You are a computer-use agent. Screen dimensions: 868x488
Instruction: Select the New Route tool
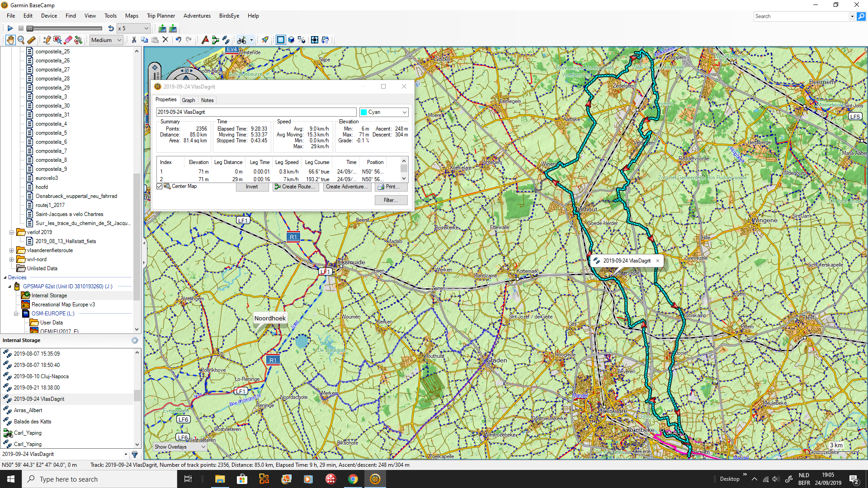point(216,40)
